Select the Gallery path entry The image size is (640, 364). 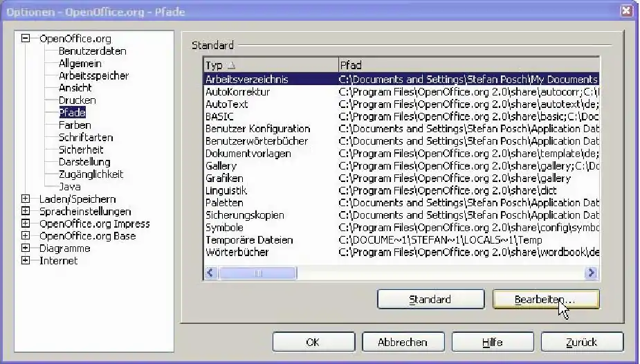pos(401,165)
